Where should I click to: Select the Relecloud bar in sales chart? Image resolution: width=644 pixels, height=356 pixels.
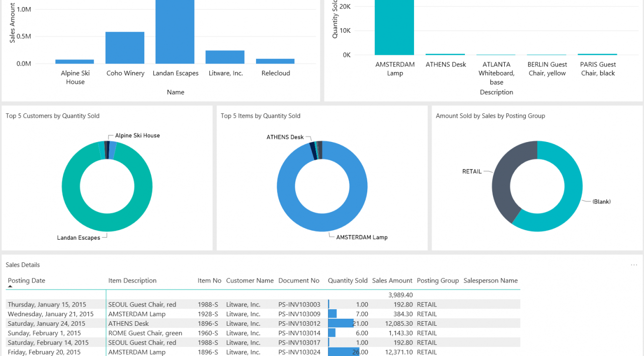tap(275, 61)
